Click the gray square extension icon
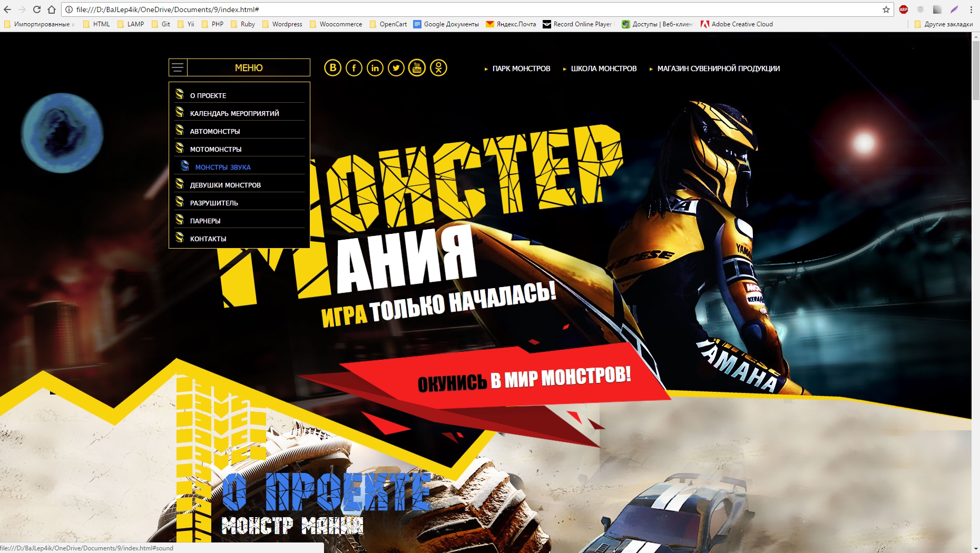The height and width of the screenshot is (553, 980). 937,9
